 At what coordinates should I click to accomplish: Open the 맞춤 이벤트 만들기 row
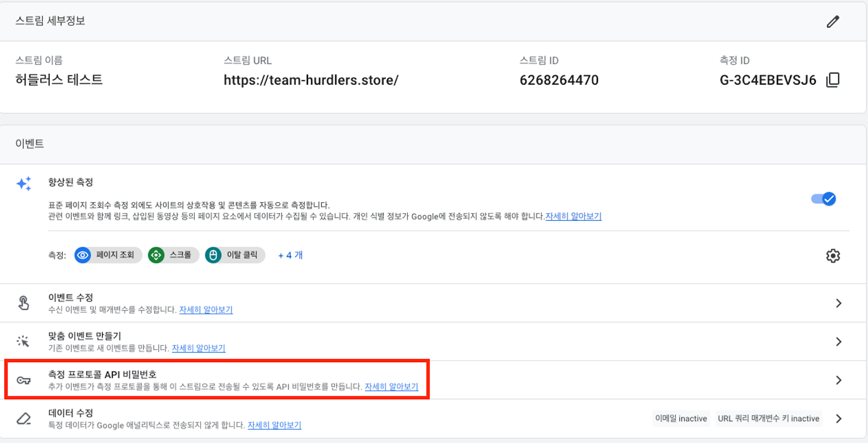[433, 342]
